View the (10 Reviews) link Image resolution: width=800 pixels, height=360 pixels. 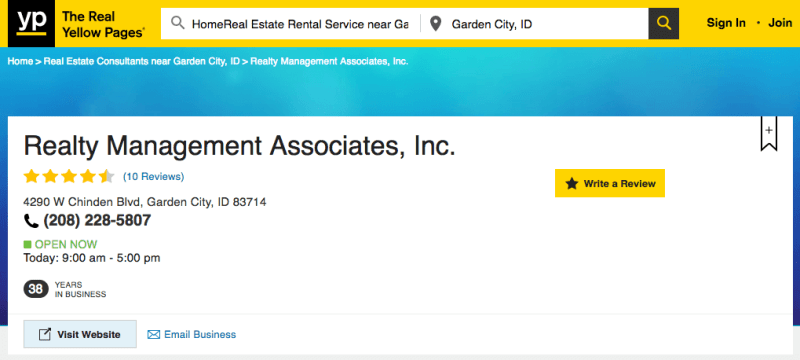coord(154,176)
